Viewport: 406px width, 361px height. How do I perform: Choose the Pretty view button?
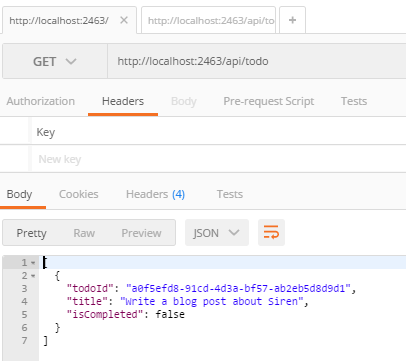point(31,233)
